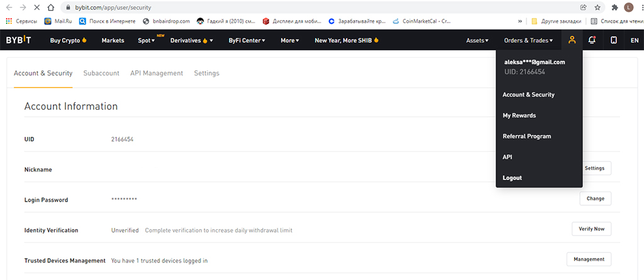Switch to Subaccount tab

[101, 73]
